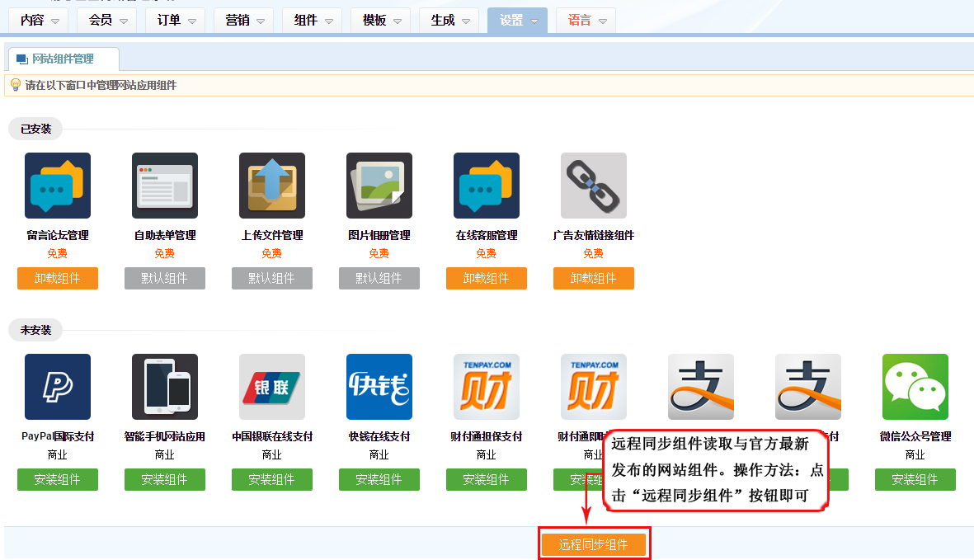Expand the 内容 dropdown menu

point(40,21)
